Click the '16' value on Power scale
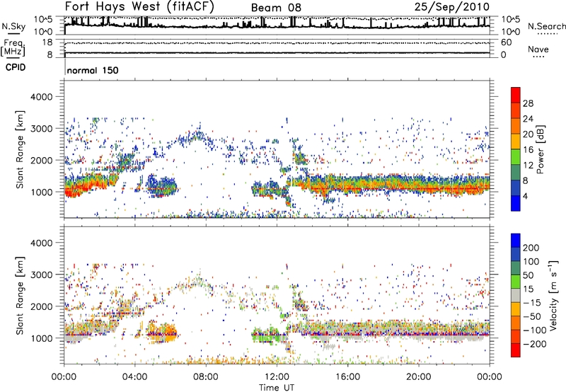The width and height of the screenshot is (566, 392). pos(528,150)
